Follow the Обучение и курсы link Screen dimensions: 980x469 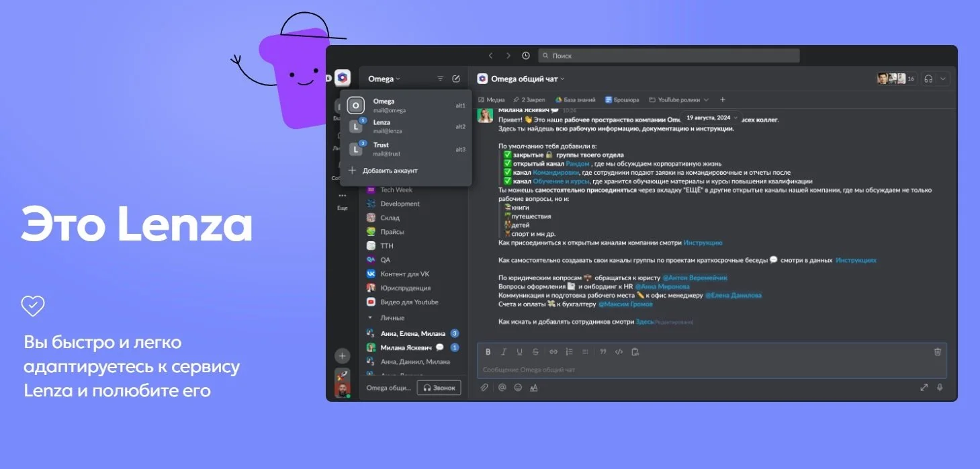tap(562, 181)
